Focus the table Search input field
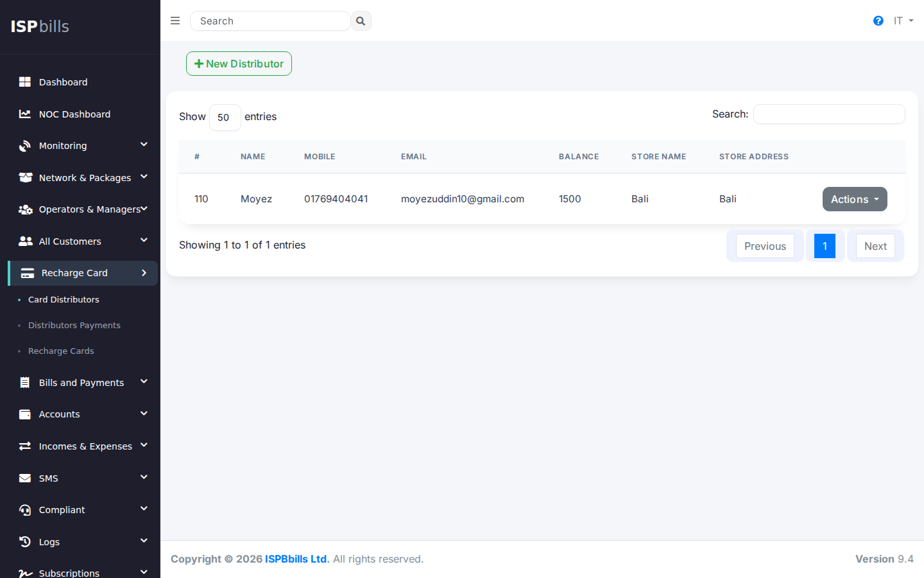924x578 pixels. tap(829, 114)
